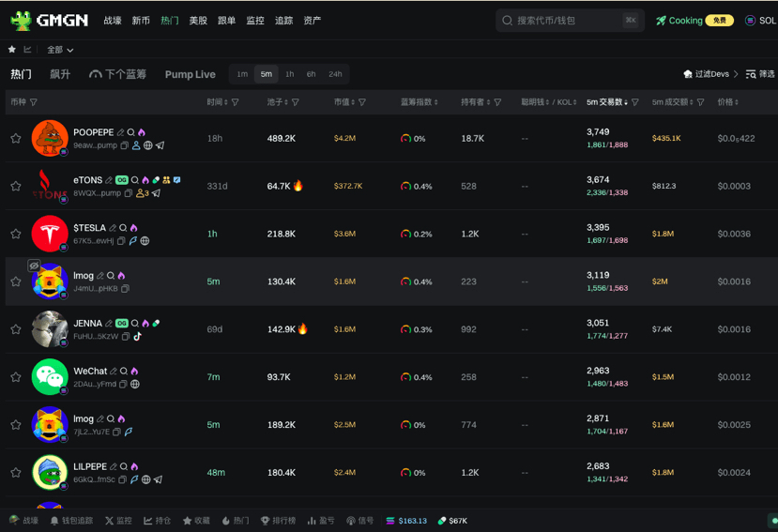Open the 监控 nav menu
The width and height of the screenshot is (778, 532).
255,21
